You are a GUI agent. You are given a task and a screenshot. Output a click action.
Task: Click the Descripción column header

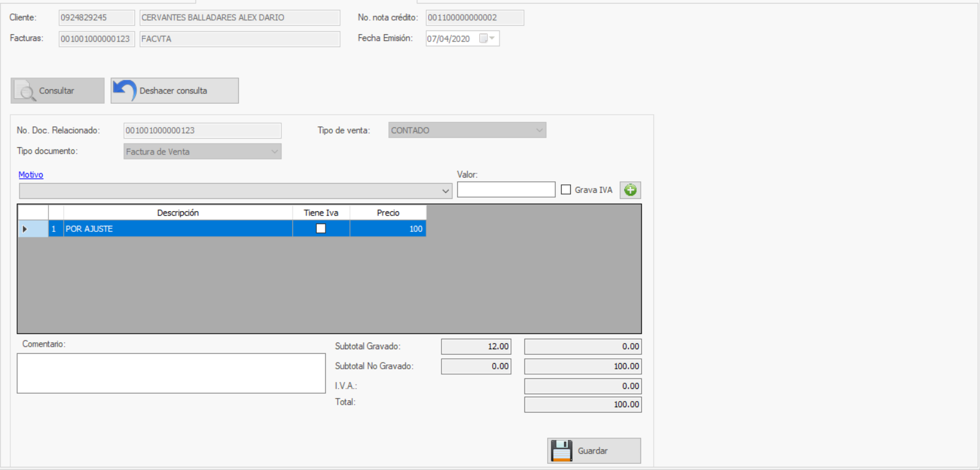[x=178, y=212]
